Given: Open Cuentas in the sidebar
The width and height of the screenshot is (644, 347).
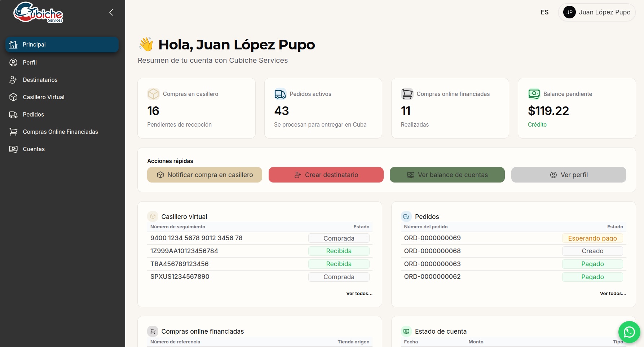Looking at the screenshot, I should [62, 149].
